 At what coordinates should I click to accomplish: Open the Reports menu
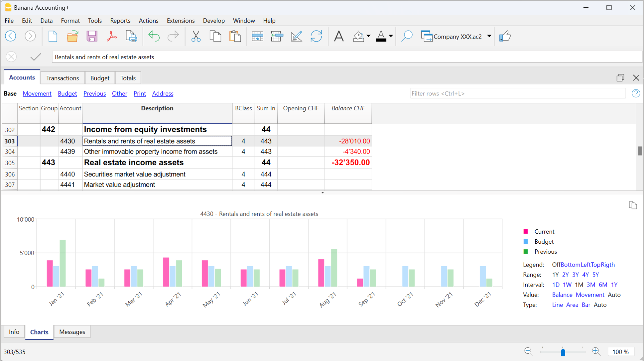click(x=120, y=20)
